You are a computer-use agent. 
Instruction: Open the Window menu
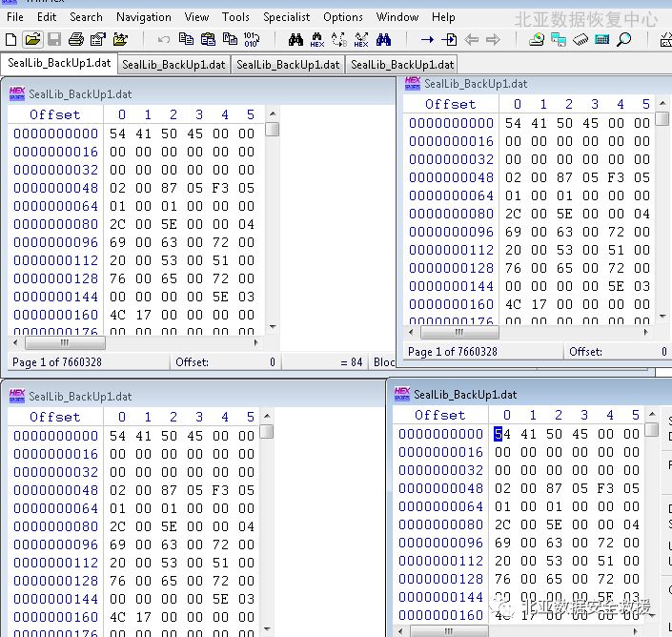[x=397, y=17]
